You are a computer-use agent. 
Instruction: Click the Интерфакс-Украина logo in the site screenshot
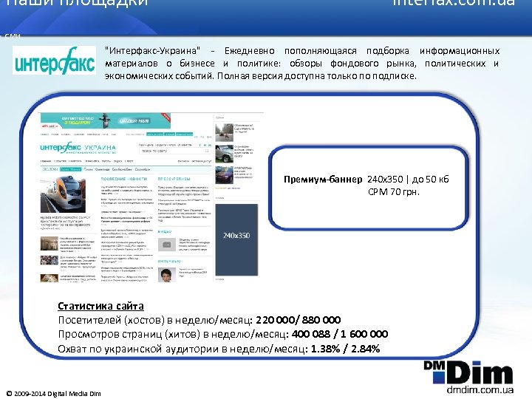78,148
